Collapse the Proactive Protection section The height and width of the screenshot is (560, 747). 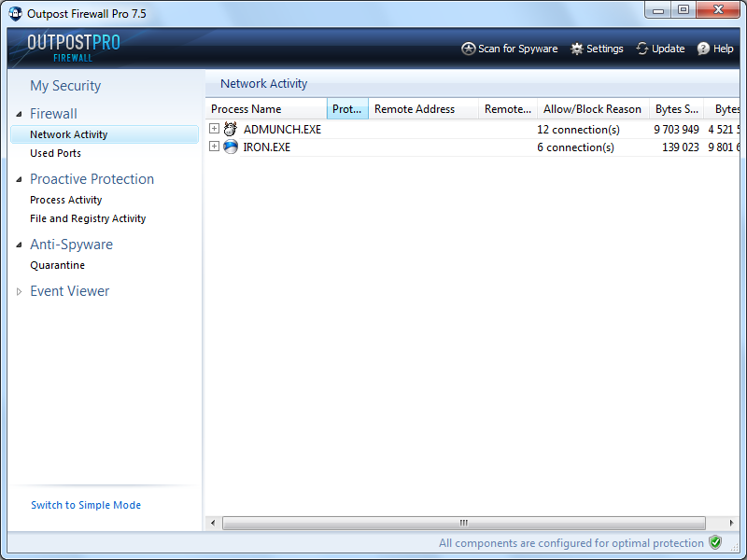point(20,179)
